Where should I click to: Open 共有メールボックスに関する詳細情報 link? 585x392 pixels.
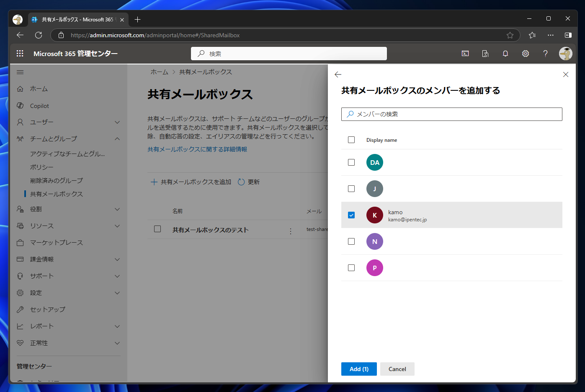pos(196,149)
